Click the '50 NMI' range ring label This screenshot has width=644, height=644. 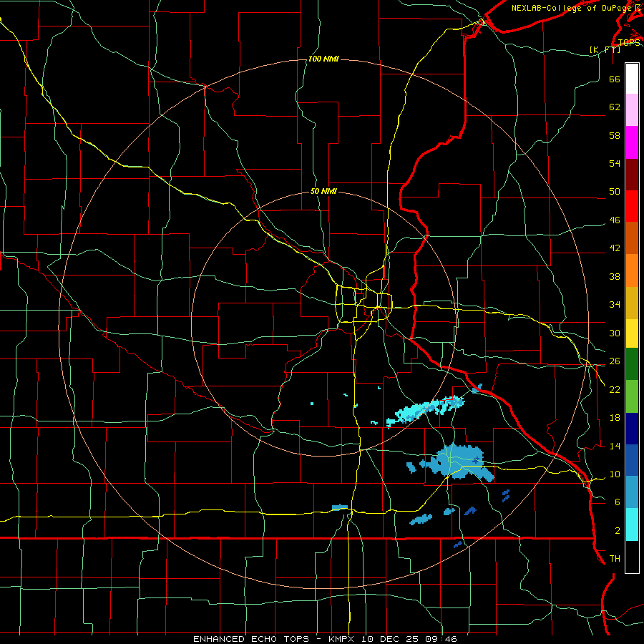click(x=323, y=191)
